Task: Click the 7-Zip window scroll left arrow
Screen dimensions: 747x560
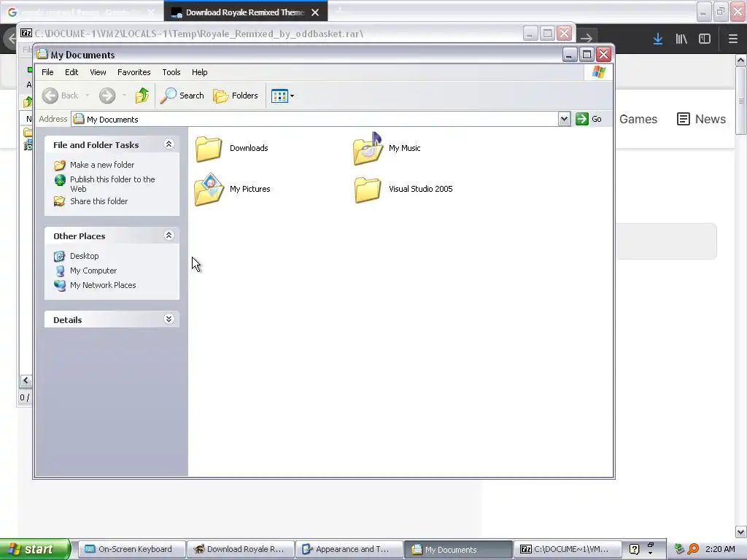Action: tap(26, 380)
